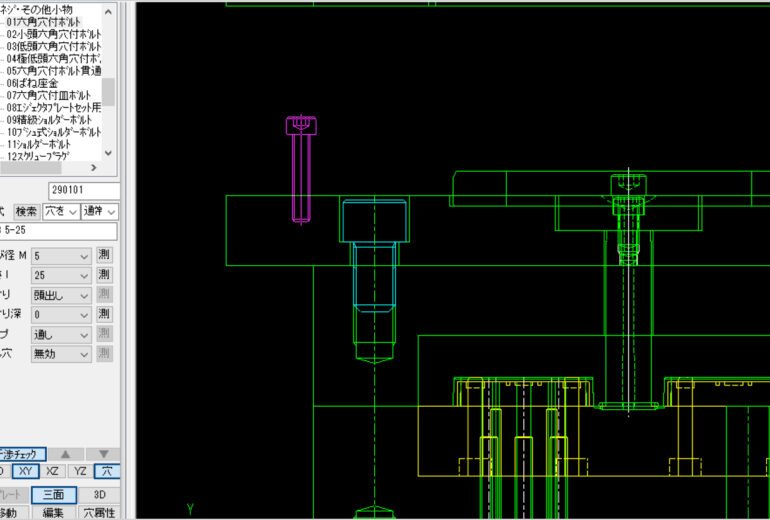The height and width of the screenshot is (520, 770).
Task: Choose 09精級ショルダーボルト from the parts list
Action: pyautogui.click(x=53, y=119)
